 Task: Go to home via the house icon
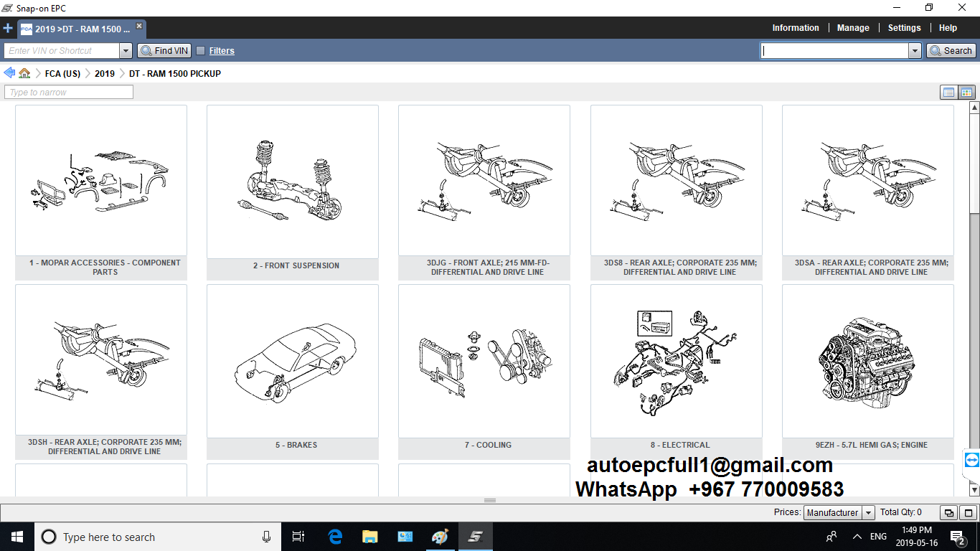[25, 73]
